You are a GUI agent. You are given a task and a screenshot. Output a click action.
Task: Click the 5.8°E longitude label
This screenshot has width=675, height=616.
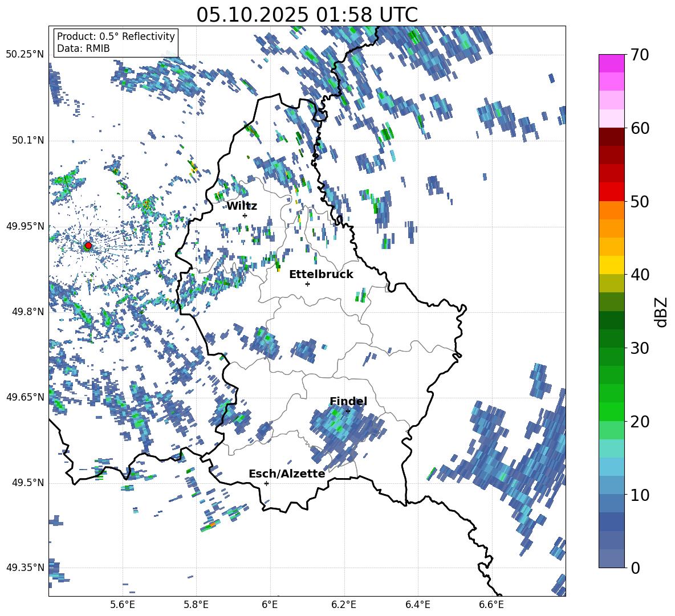point(196,605)
